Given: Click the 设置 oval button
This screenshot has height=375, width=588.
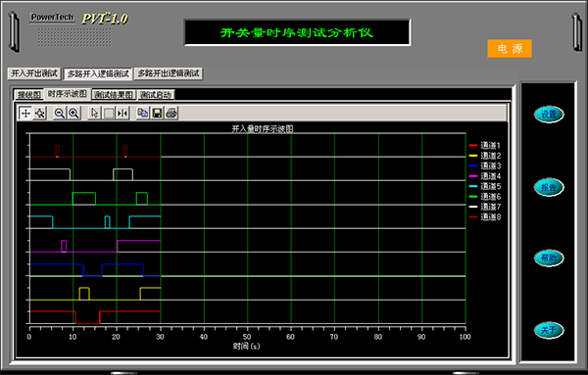Looking at the screenshot, I should pos(549,115).
